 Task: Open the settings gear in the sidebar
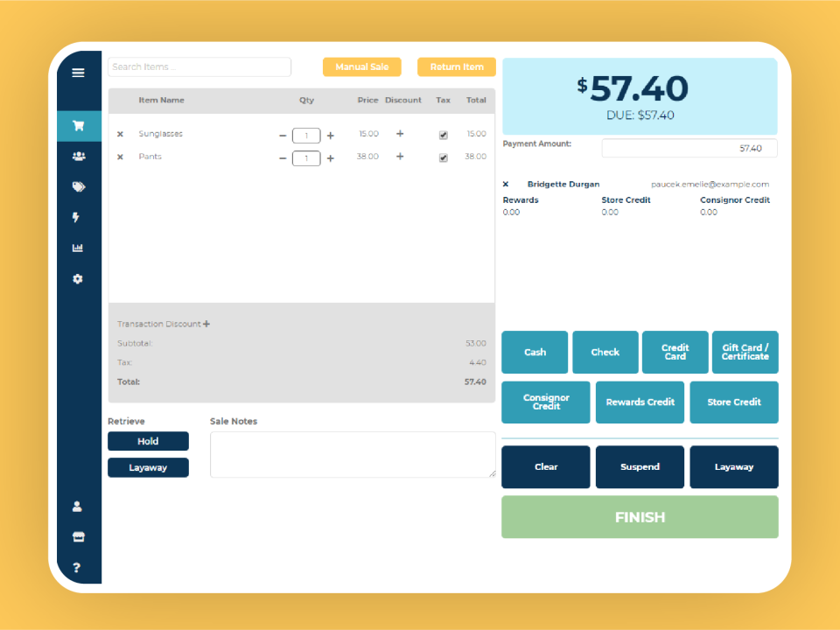[78, 278]
